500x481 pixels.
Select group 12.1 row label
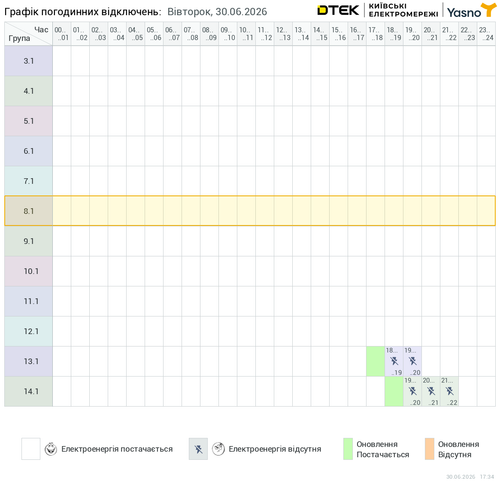28,331
